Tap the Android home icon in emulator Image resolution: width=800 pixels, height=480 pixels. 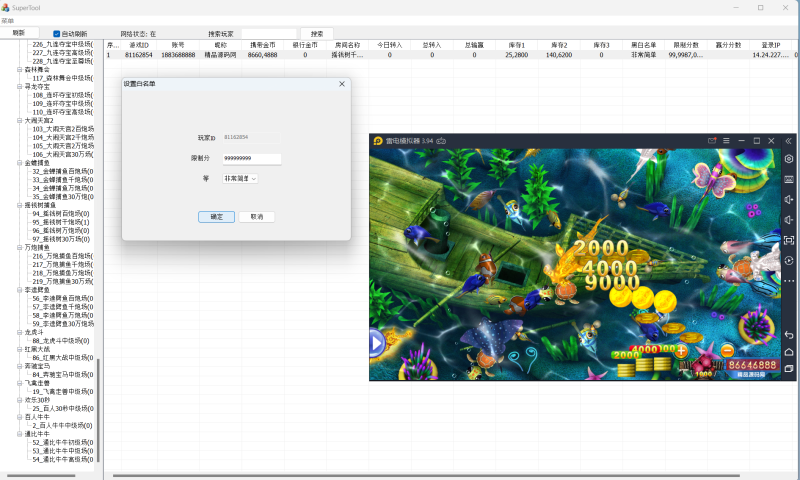(788, 352)
